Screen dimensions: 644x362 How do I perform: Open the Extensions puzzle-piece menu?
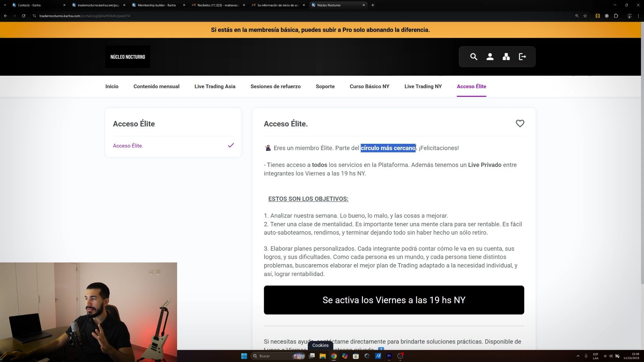point(616,16)
